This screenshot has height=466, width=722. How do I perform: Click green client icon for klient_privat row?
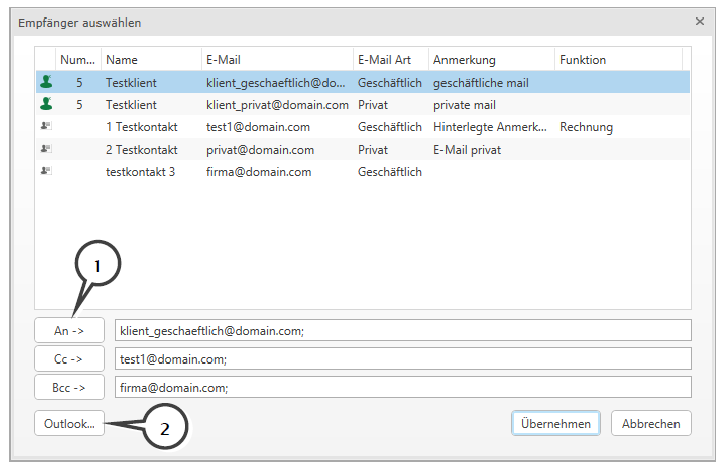[45, 105]
